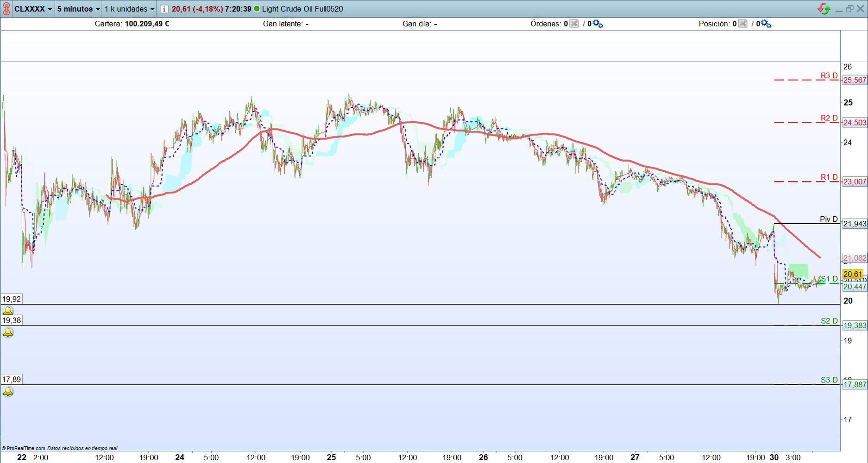This screenshot has height=463, width=868.
Task: Click the red-green refresh arrows icon
Action: pyautogui.click(x=824, y=9)
